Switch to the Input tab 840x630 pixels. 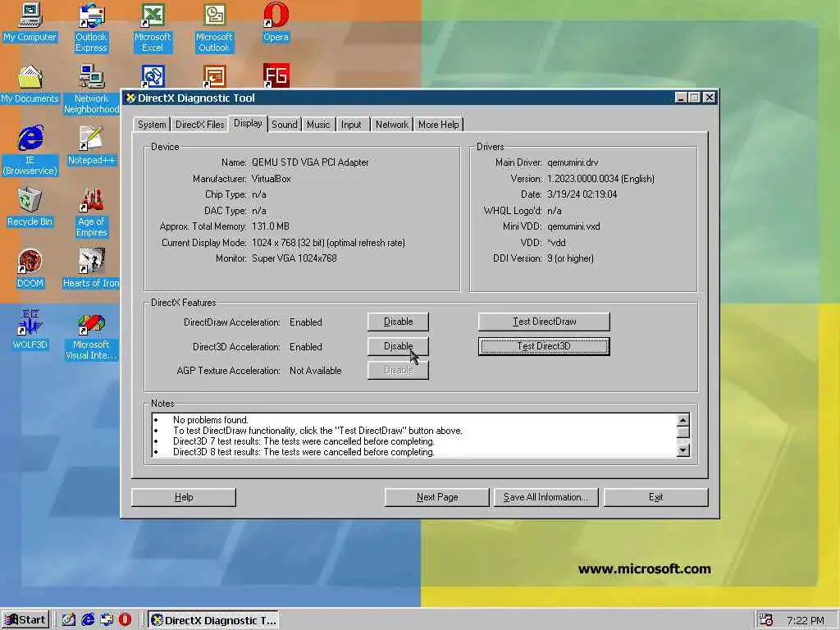pos(351,125)
